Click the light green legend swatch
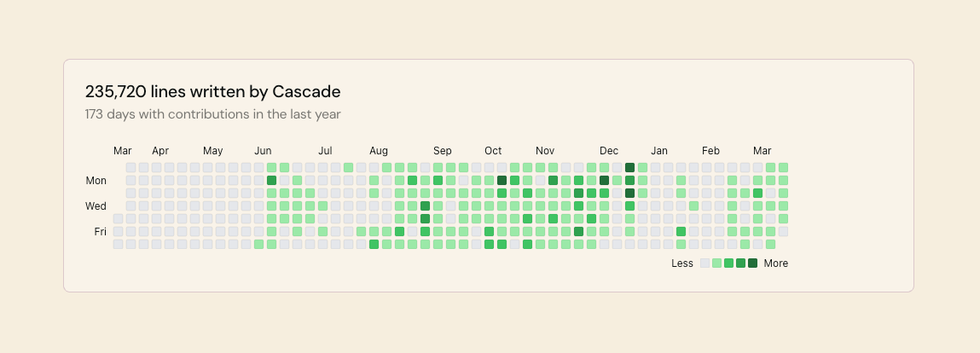Image resolution: width=980 pixels, height=353 pixels. 716,263
